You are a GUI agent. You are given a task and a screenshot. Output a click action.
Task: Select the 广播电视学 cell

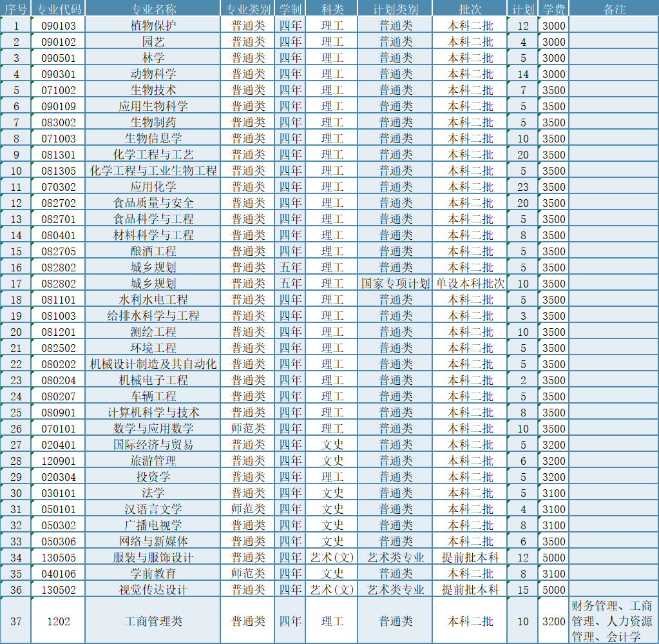click(153, 525)
